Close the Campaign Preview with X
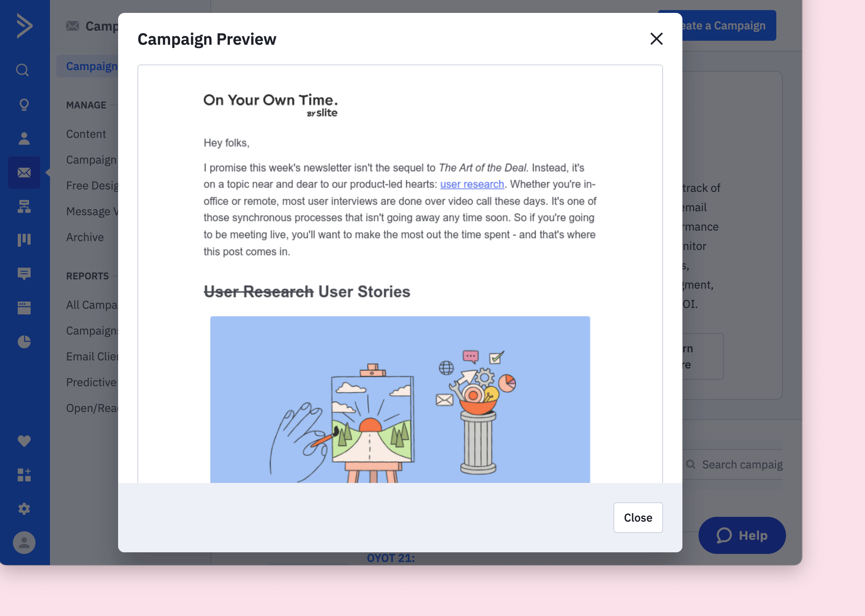The height and width of the screenshot is (616, 865). point(656,39)
